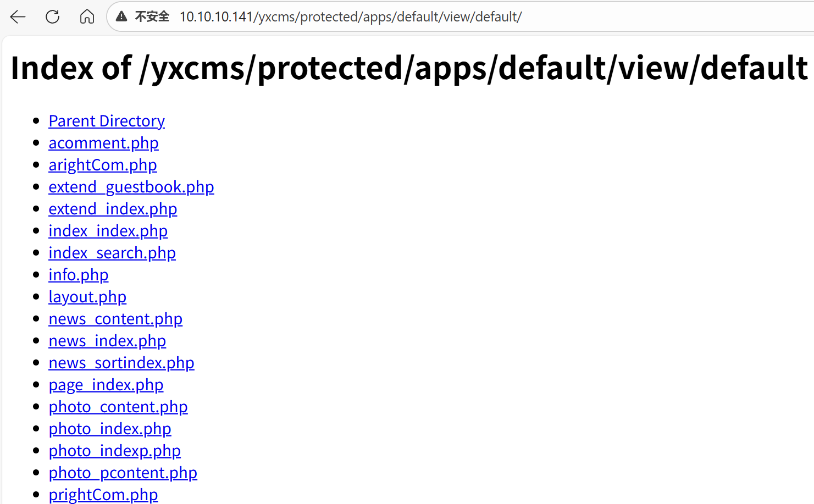
Task: Open news_content.php link
Action: coord(115,319)
